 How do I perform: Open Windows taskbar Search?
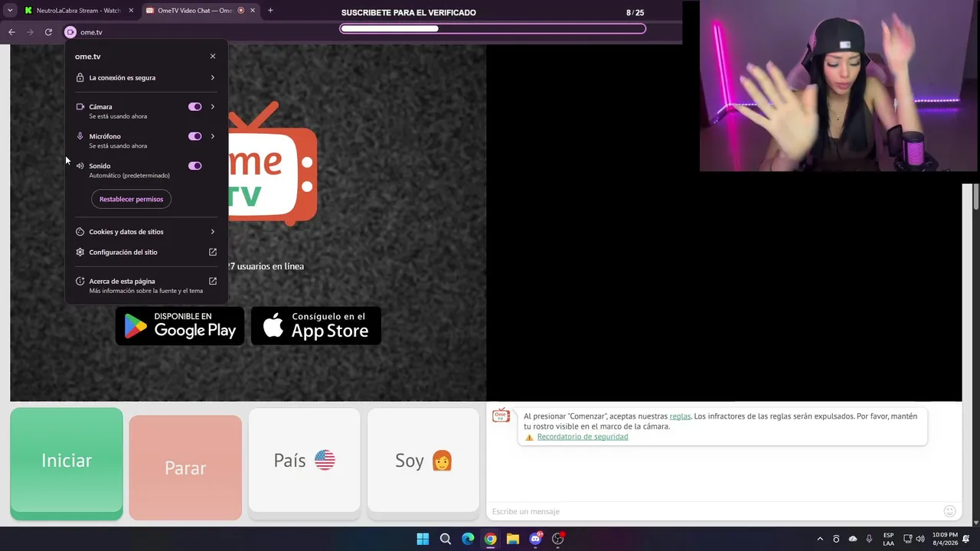[x=446, y=539]
